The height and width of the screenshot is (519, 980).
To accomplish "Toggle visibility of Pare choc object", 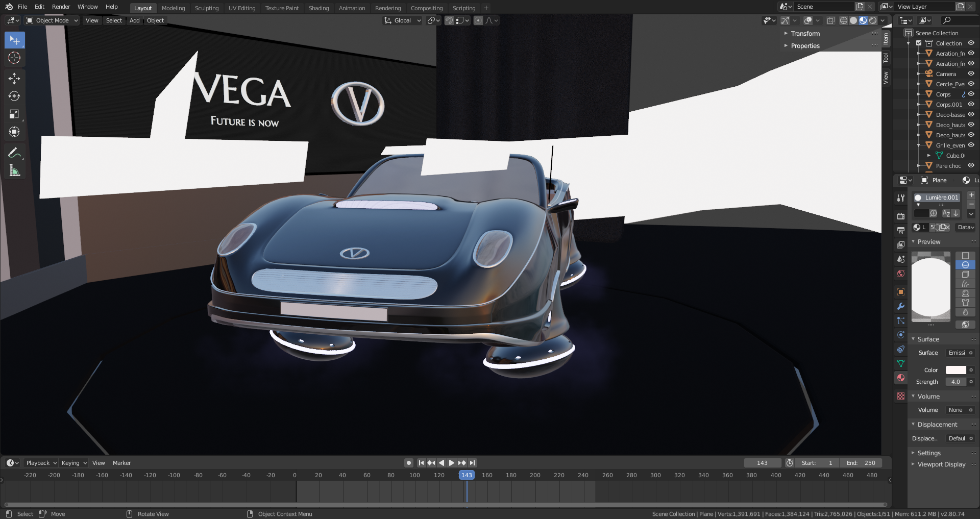I will pos(971,165).
